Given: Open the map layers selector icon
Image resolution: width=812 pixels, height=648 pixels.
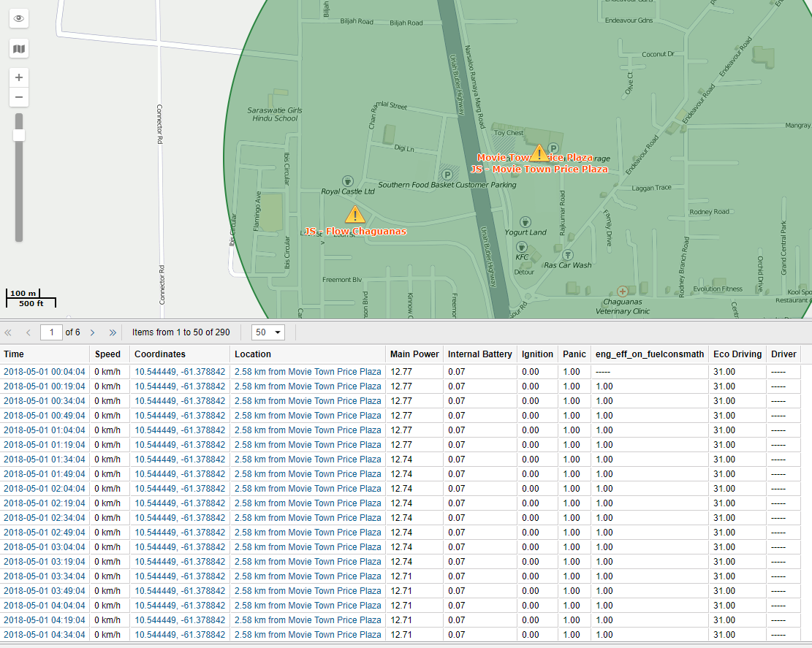Looking at the screenshot, I should coord(19,49).
